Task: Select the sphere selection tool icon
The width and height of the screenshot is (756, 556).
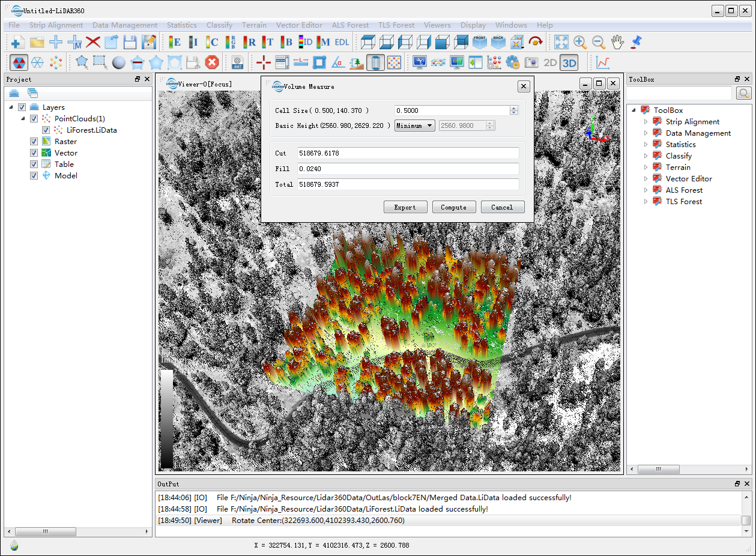Action: point(119,62)
